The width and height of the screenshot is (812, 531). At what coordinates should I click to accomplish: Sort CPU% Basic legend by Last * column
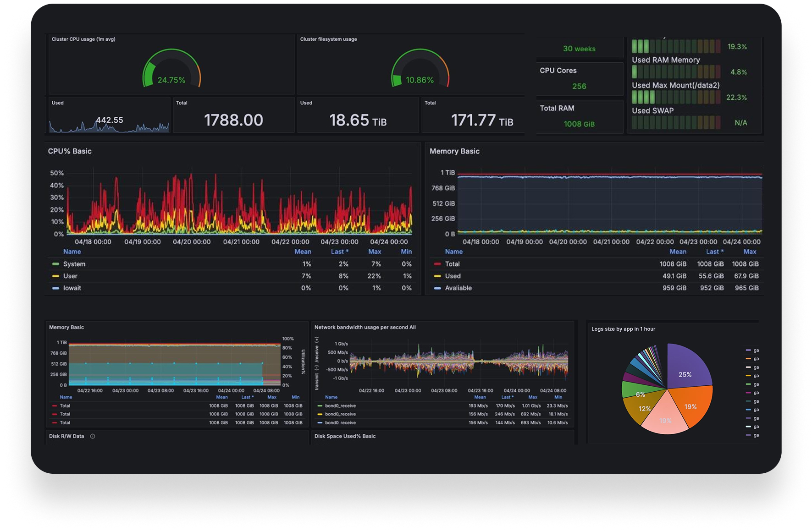[340, 252]
